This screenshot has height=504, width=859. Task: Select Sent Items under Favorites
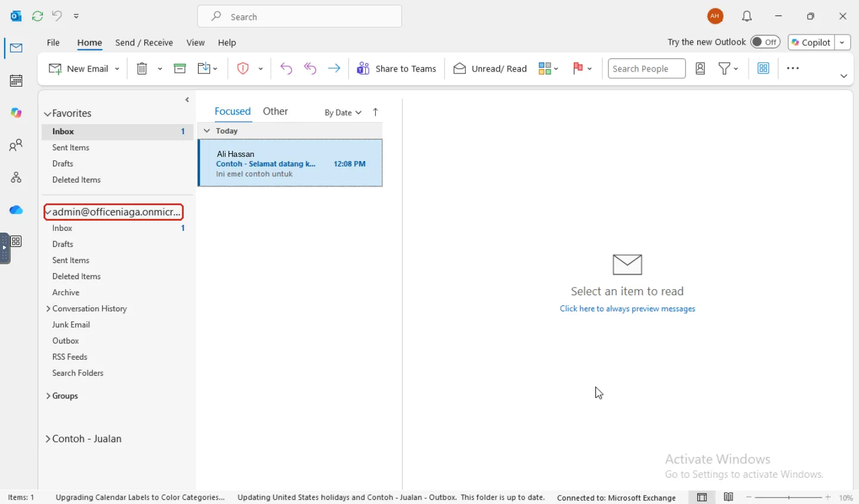pyautogui.click(x=70, y=148)
